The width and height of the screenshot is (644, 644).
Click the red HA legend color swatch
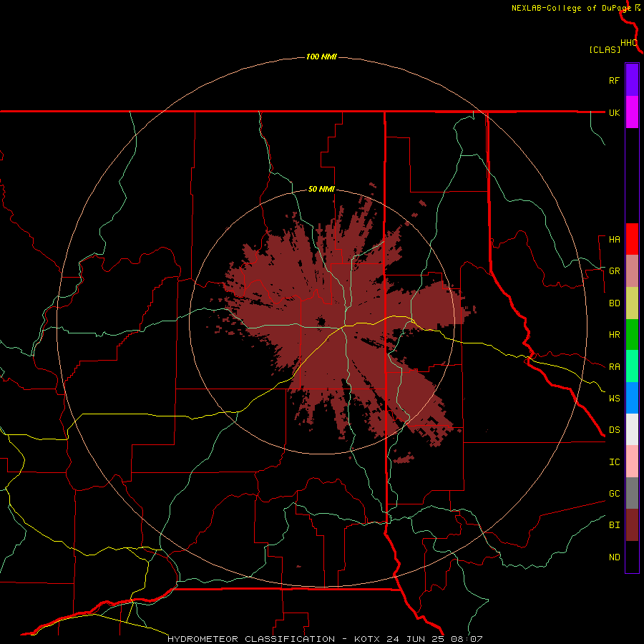coord(632,239)
